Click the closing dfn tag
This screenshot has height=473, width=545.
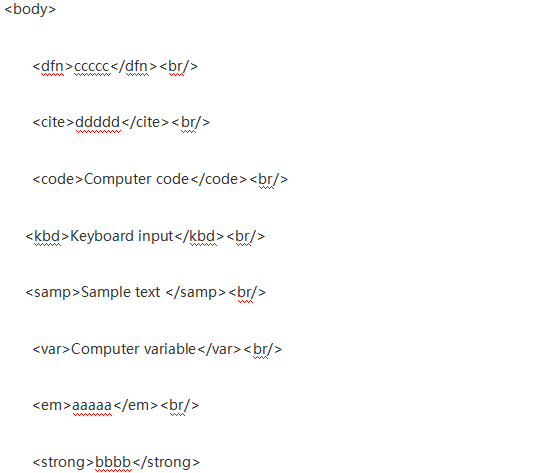point(134,66)
